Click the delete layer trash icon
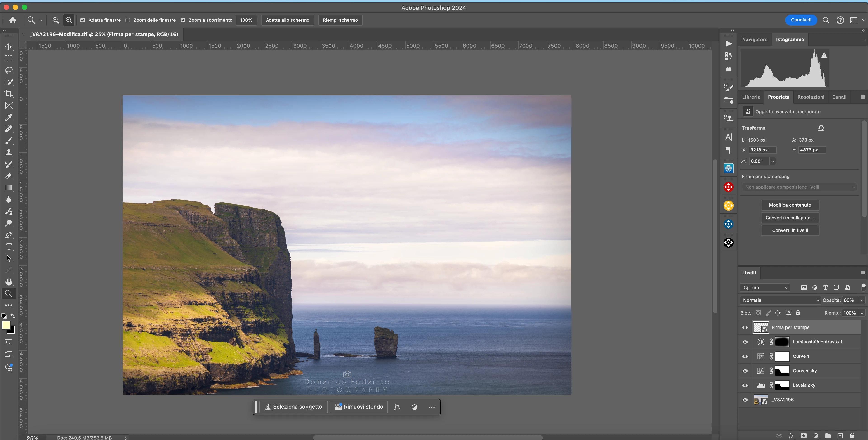This screenshot has height=440, width=868. coord(852,436)
